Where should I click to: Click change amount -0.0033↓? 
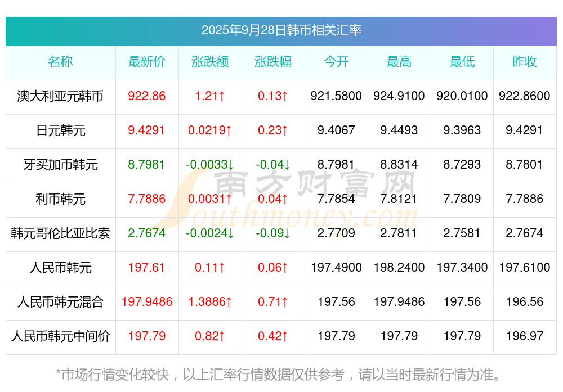(x=209, y=165)
